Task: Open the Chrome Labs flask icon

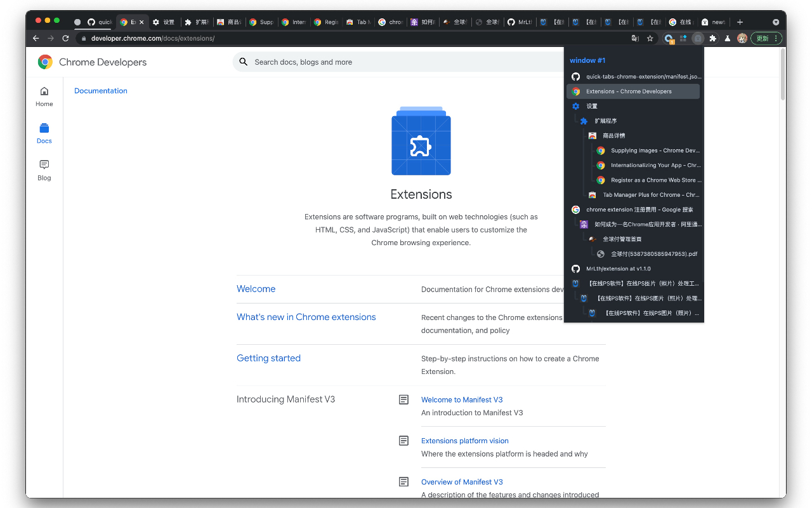Action: 727,38
